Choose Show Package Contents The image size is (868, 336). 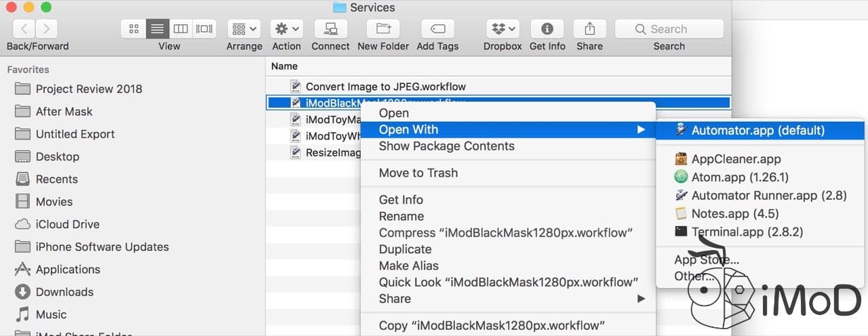coord(507,146)
